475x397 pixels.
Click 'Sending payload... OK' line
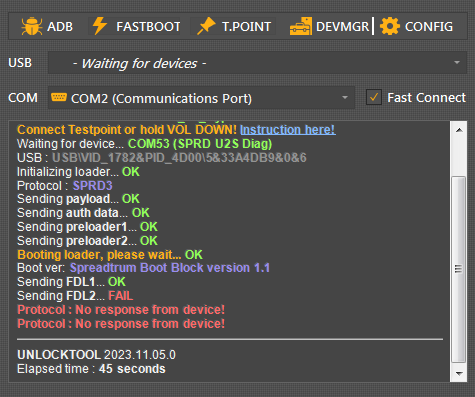pos(78,199)
